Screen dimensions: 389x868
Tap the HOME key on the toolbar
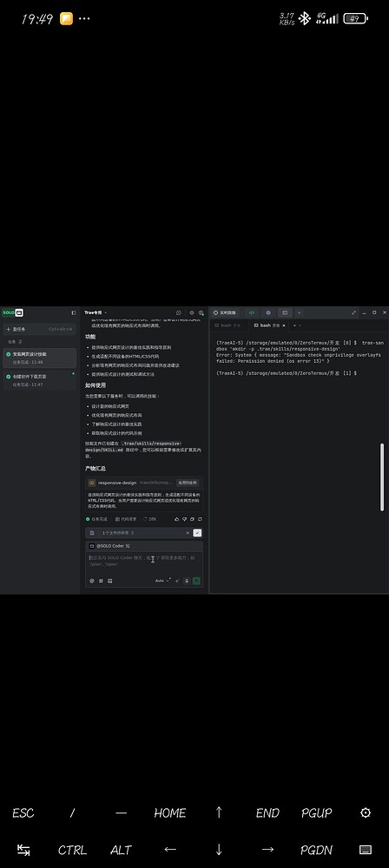[169, 813]
